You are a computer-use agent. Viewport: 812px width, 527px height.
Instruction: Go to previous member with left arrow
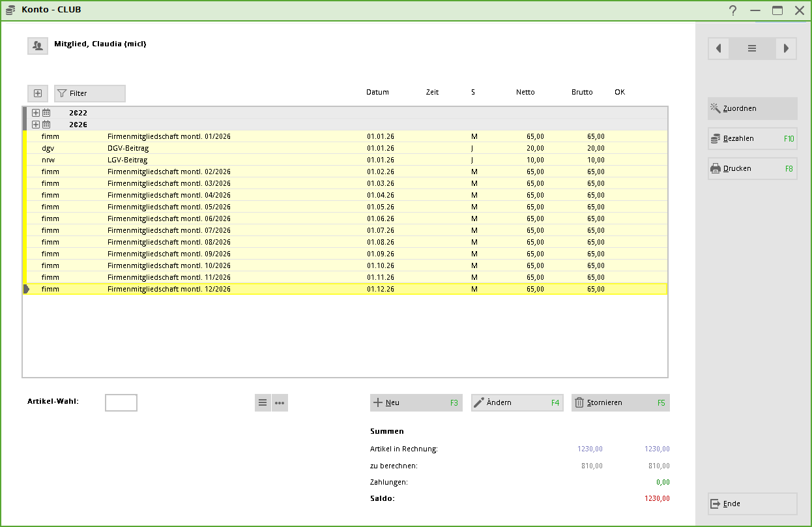coord(719,48)
